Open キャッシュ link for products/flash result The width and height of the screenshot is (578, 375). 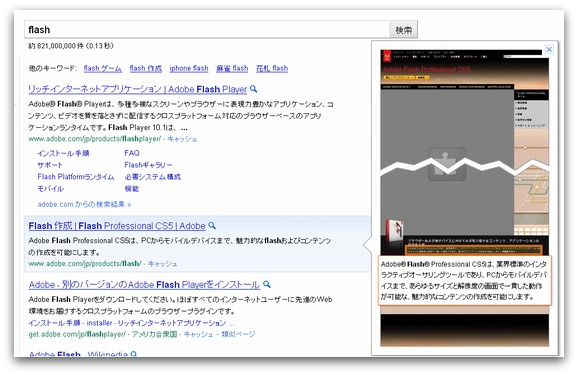click(x=163, y=264)
